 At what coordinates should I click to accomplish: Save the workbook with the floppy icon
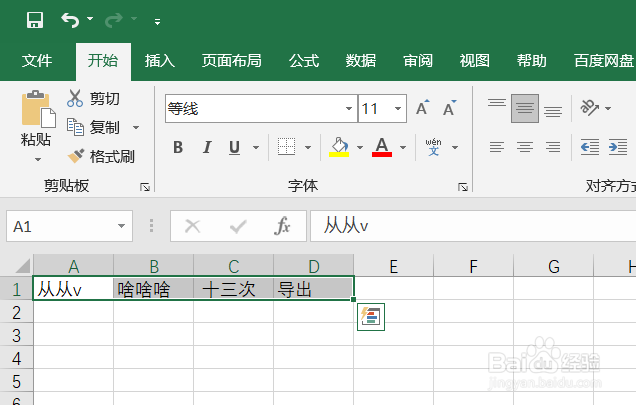pos(35,20)
